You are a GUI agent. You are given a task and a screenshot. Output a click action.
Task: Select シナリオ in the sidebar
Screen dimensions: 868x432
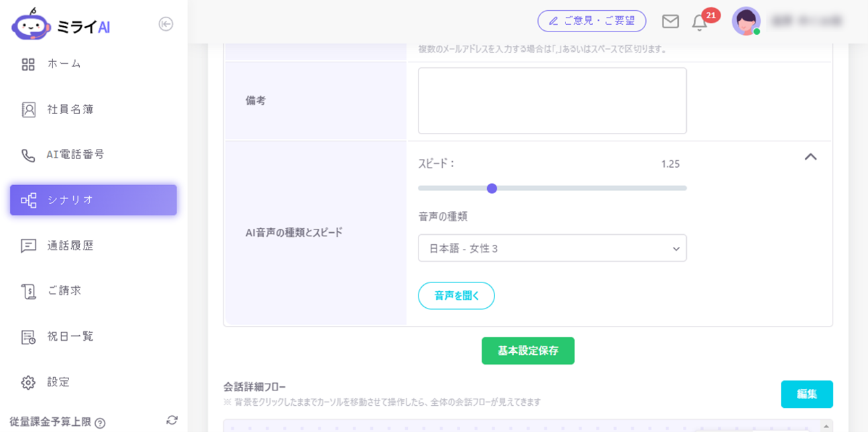point(93,200)
